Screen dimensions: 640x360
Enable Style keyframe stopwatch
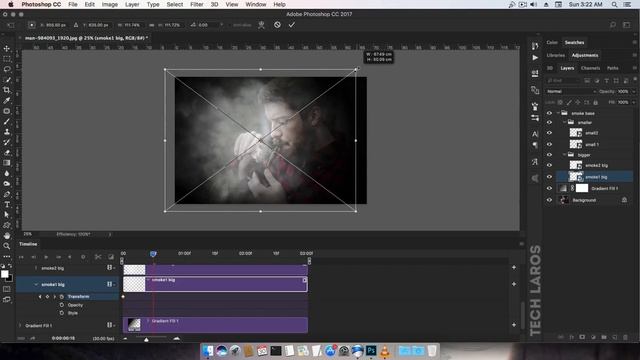62,313
